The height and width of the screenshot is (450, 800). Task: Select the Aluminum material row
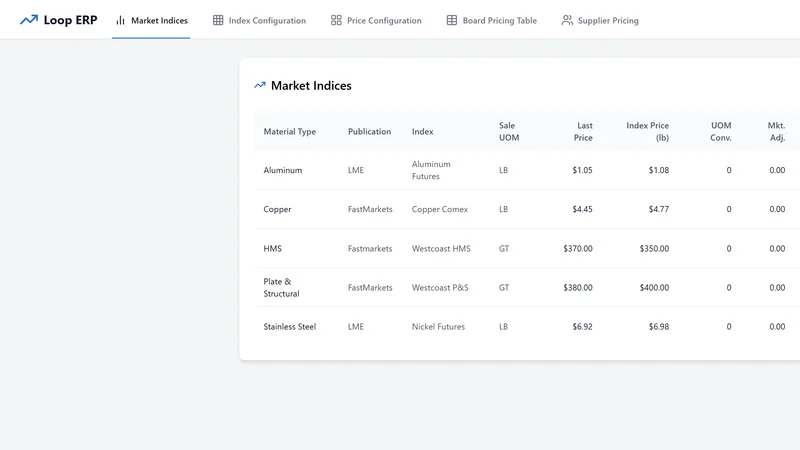(x=527, y=170)
